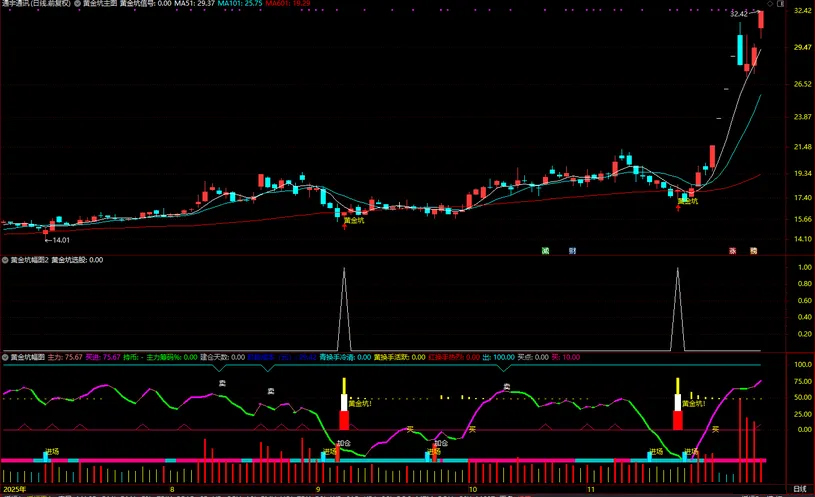Viewport: 815px width, 497px height.
Task: Click the green 减 event marker icon
Action: (x=546, y=250)
